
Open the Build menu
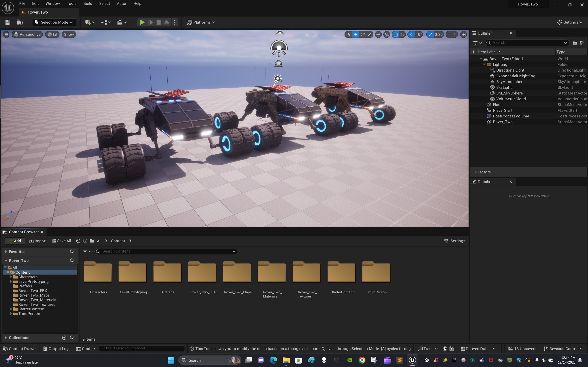(x=88, y=3)
